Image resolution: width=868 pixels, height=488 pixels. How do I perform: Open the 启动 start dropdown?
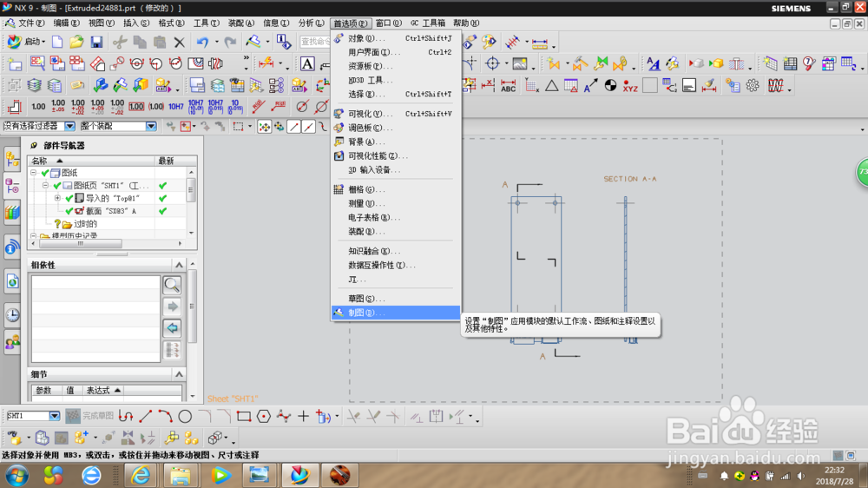pos(27,42)
